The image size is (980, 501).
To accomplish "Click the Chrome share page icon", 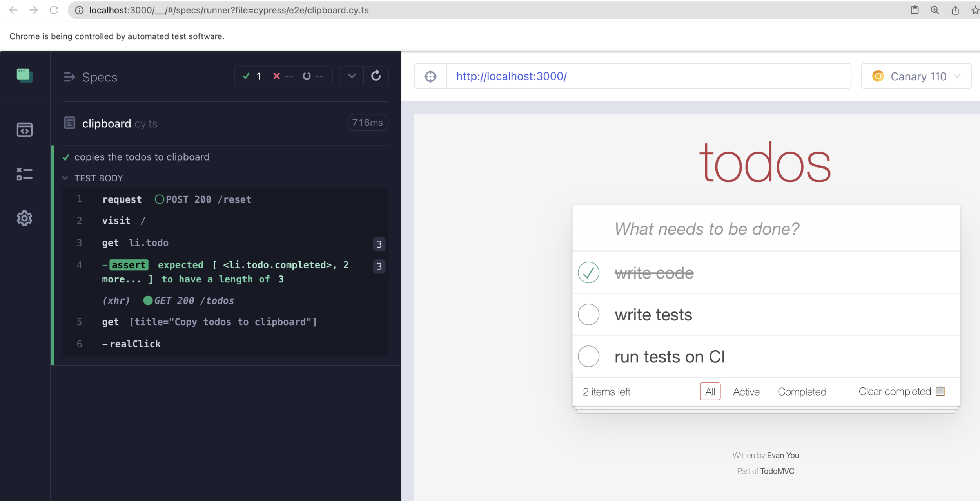I will click(955, 10).
